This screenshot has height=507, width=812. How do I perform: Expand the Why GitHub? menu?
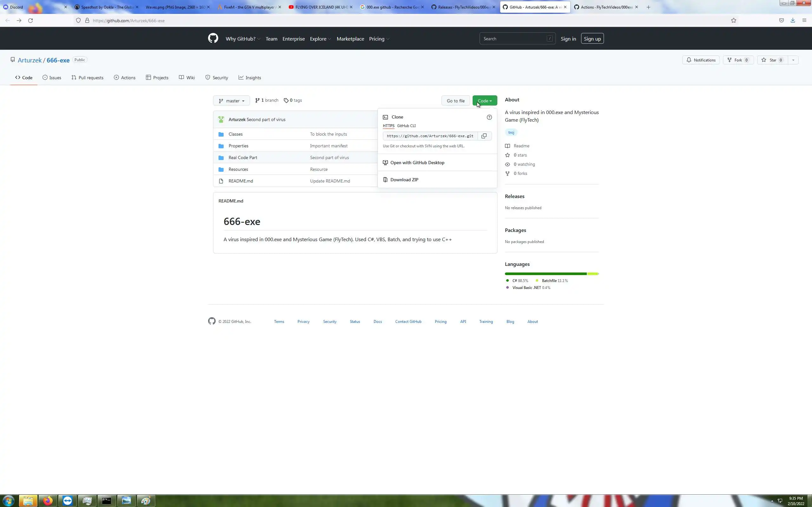tap(243, 39)
